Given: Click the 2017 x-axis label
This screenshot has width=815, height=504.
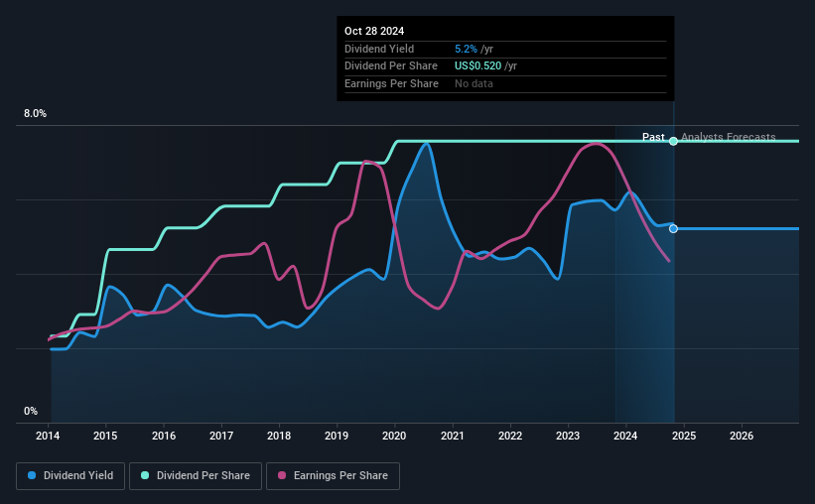Looking at the screenshot, I should tap(221, 436).
